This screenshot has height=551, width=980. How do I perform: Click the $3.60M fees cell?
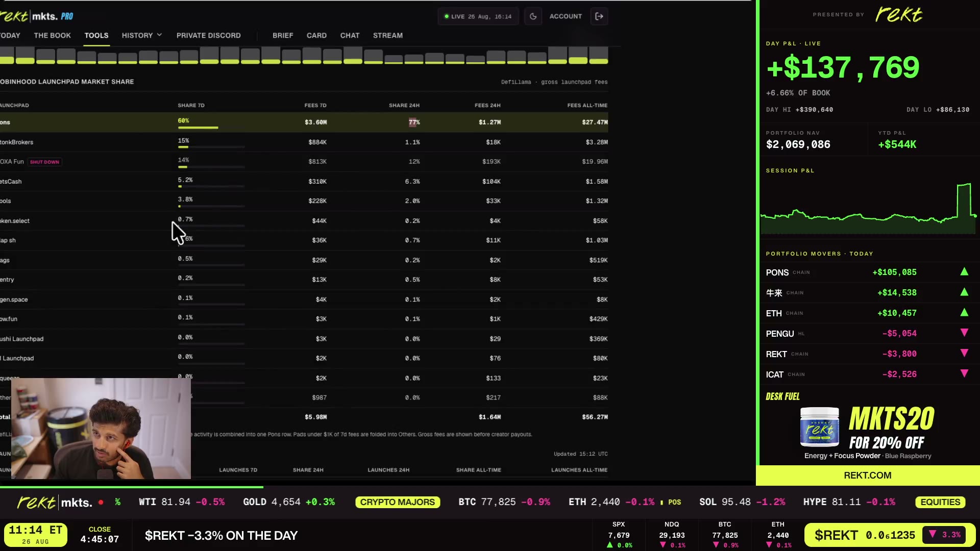315,122
